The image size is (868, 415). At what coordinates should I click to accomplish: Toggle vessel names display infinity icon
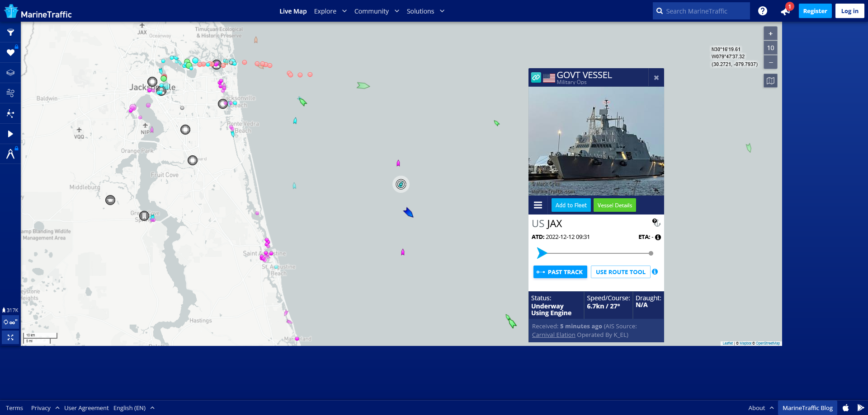click(x=10, y=322)
